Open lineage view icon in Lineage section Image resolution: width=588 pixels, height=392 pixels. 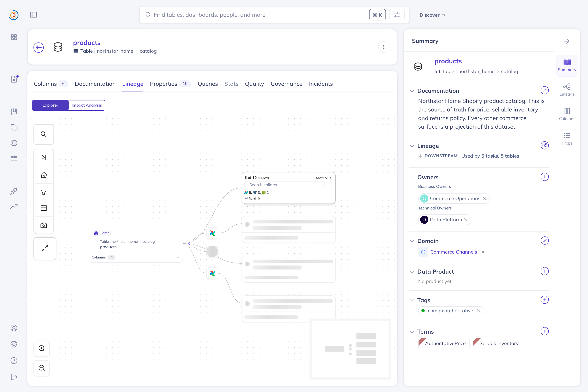coord(545,145)
